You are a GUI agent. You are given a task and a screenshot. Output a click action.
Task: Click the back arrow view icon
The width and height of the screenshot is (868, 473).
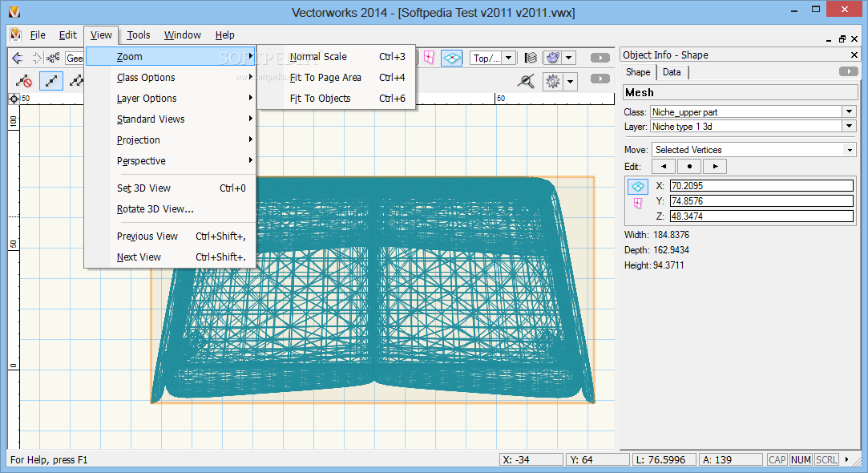coord(18,58)
